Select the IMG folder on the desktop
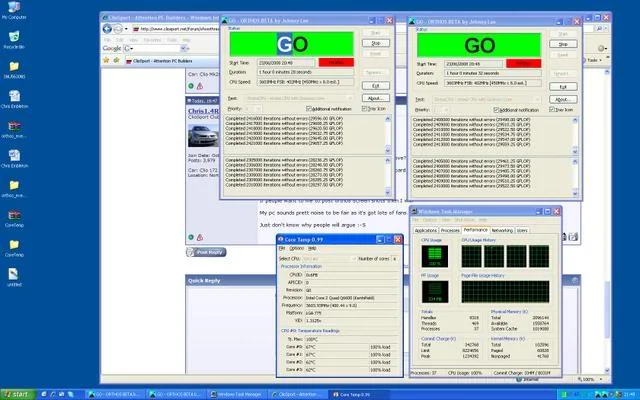Image resolution: width=640 pixels, height=400 pixels. pos(14,66)
